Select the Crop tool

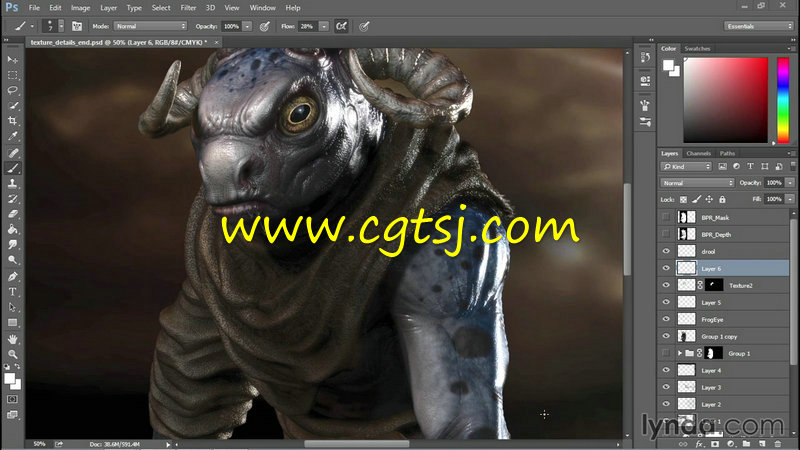[12, 121]
